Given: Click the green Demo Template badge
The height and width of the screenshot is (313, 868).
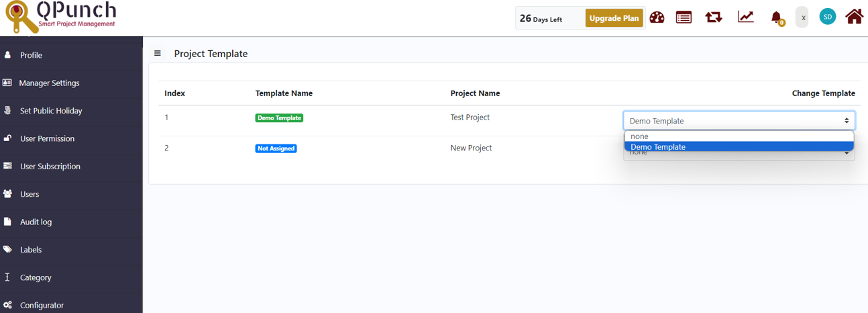Looking at the screenshot, I should pyautogui.click(x=279, y=118).
